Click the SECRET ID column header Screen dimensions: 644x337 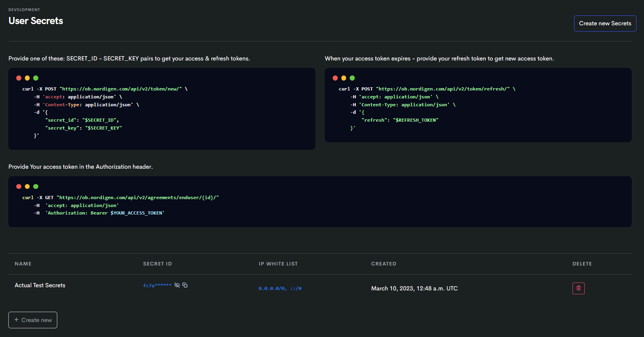tap(157, 264)
